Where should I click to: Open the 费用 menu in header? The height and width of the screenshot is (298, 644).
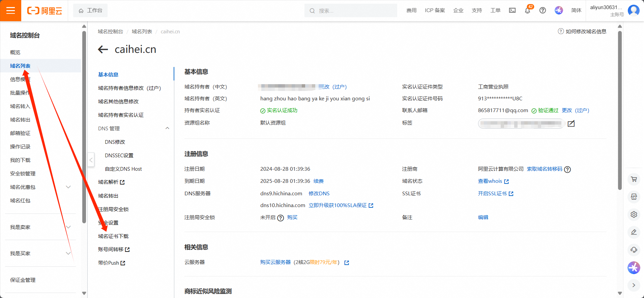(411, 10)
